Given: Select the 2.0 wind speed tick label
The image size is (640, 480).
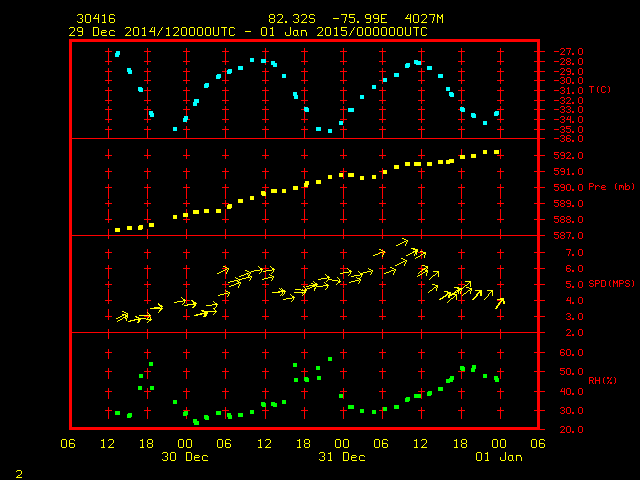Looking at the screenshot, I should [x=574, y=333].
